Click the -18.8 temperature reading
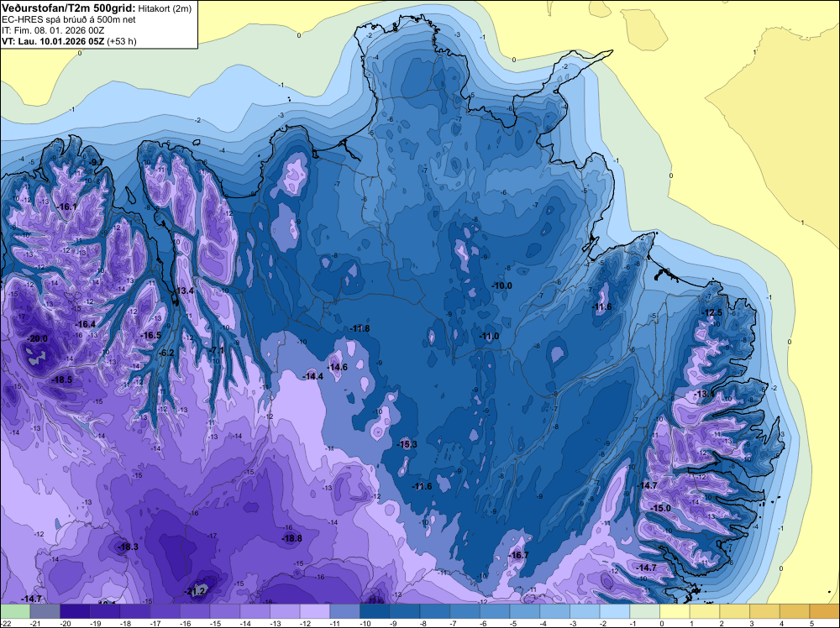 (x=292, y=539)
